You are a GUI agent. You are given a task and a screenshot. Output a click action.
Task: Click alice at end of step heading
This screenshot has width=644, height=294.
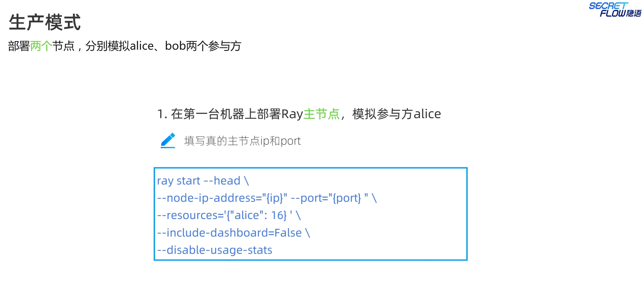427,114
